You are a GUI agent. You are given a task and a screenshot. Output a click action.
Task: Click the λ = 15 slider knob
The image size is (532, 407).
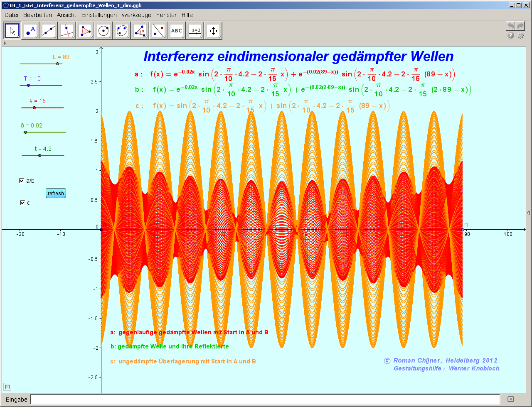point(34,107)
